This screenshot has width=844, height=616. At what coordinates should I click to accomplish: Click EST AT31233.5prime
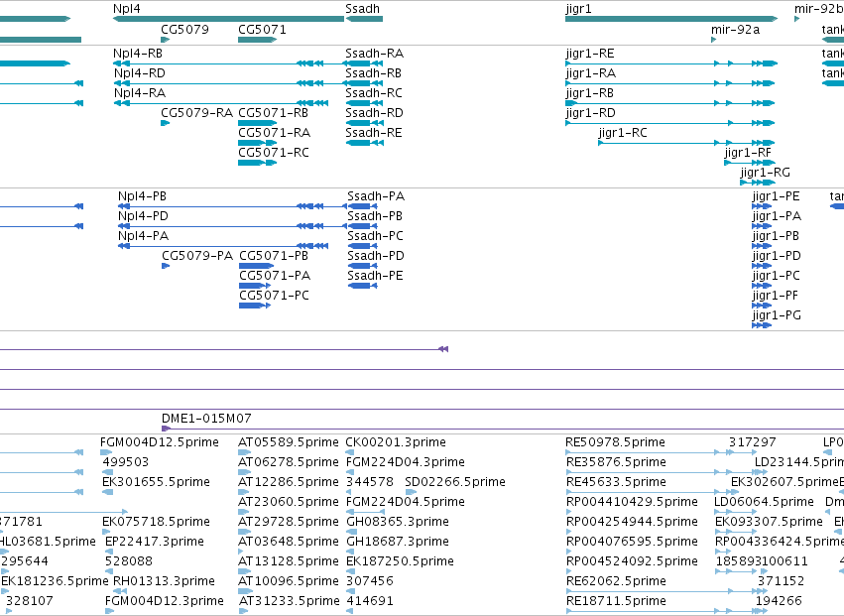(289, 601)
